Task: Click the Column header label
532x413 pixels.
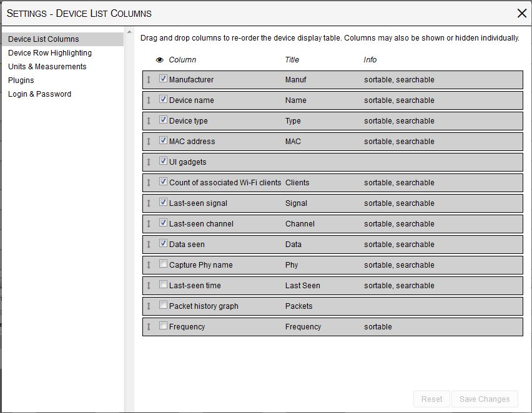Action: tap(182, 60)
